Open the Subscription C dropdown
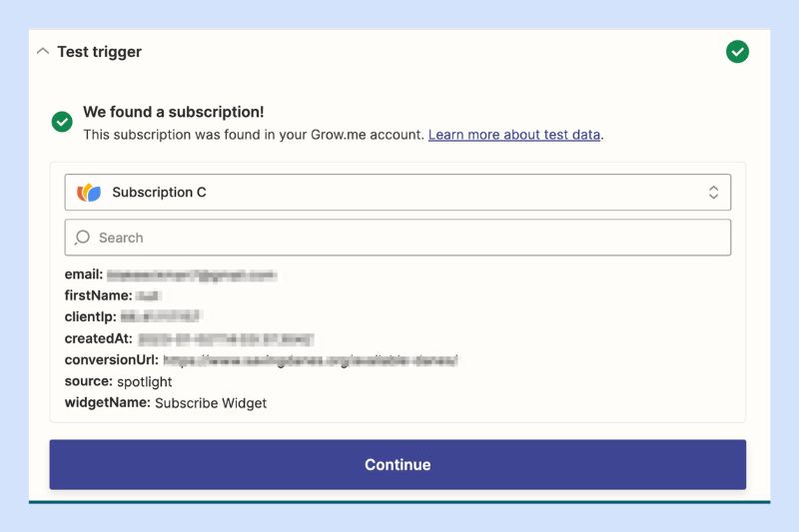The image size is (799, 532). [x=398, y=192]
